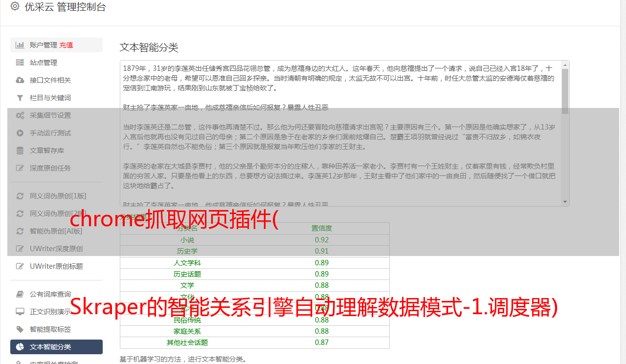Click the cloud icon for 接口文件相关
Screen dimensions: 626x364
point(20,80)
